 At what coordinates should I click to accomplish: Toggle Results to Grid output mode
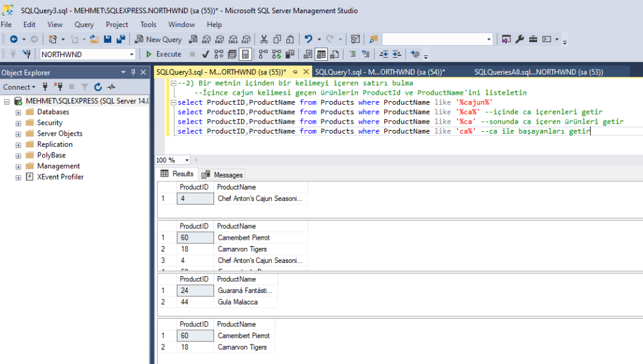point(321,55)
